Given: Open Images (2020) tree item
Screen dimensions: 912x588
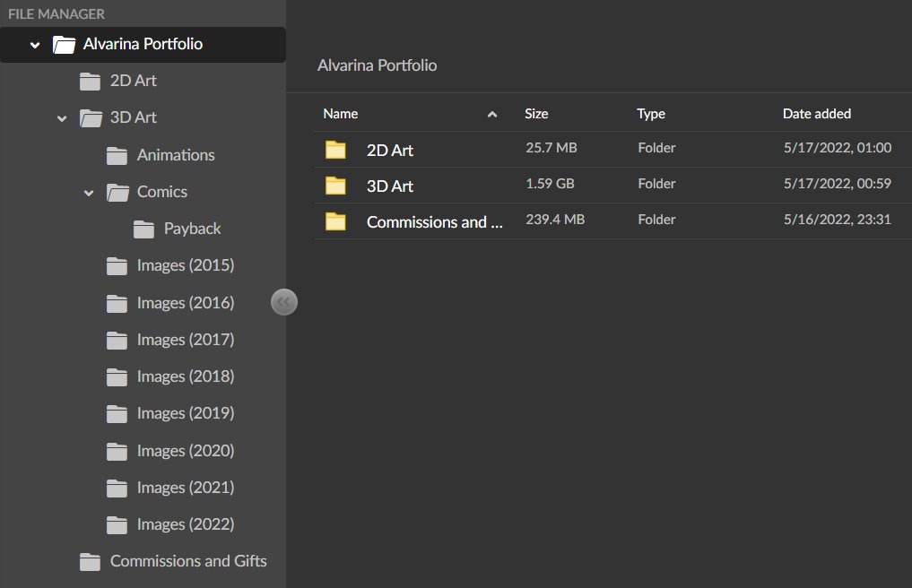Looking at the screenshot, I should tap(186, 450).
